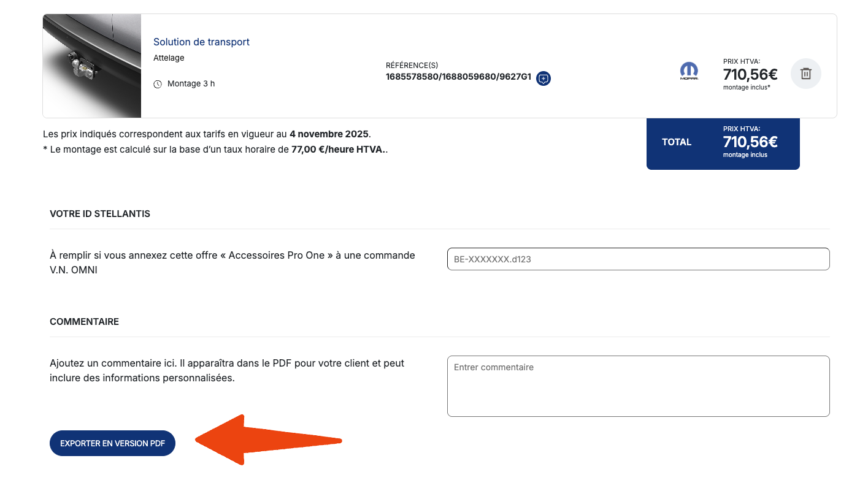
Task: Click the Mopar brand logo
Action: (x=689, y=71)
